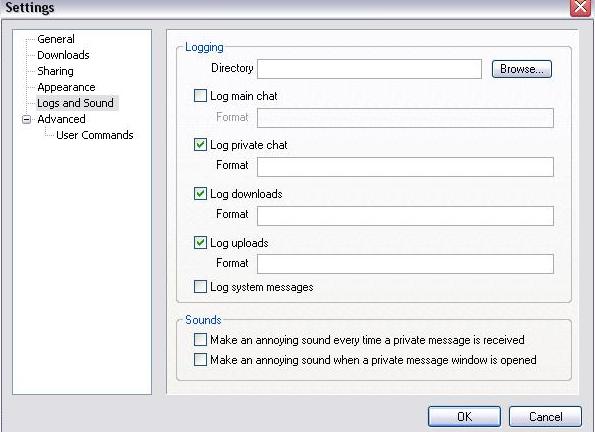Select Logs and Sound tree item
595x432 pixels.
(x=76, y=103)
